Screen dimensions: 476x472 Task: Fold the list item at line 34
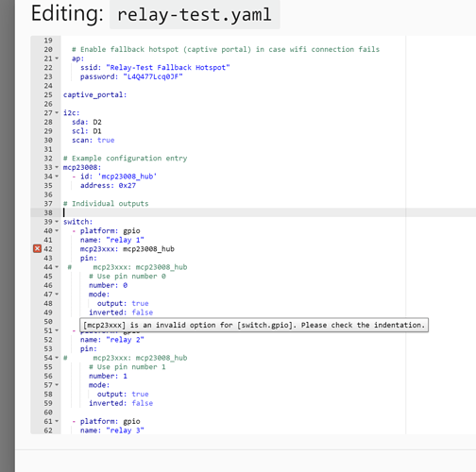(x=57, y=177)
